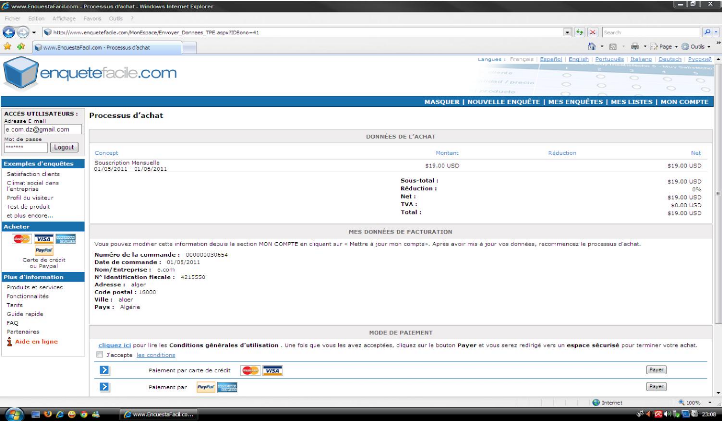Open MON COMPTE in navigation bar

(684, 102)
